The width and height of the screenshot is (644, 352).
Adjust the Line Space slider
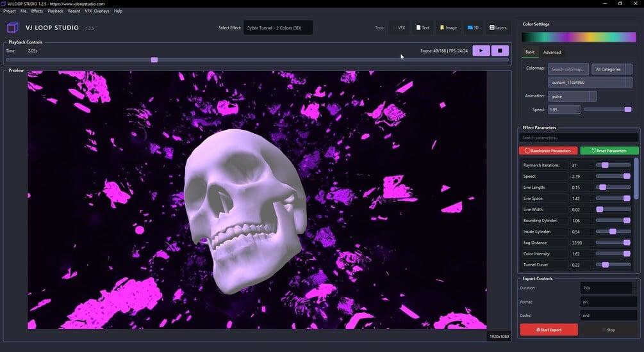point(613,198)
